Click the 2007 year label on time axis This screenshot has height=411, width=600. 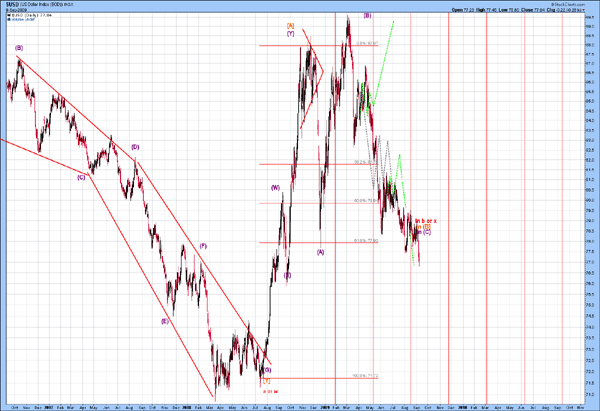tap(49, 408)
